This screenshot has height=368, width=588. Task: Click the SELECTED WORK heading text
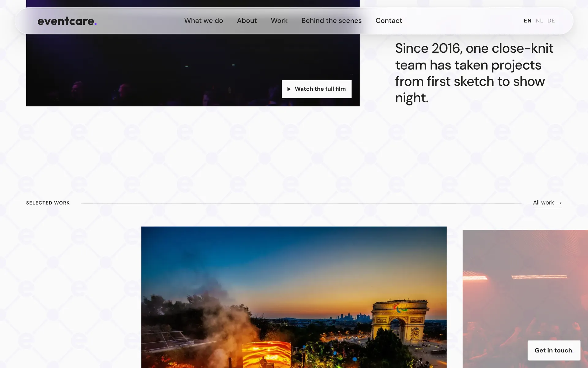click(48, 203)
